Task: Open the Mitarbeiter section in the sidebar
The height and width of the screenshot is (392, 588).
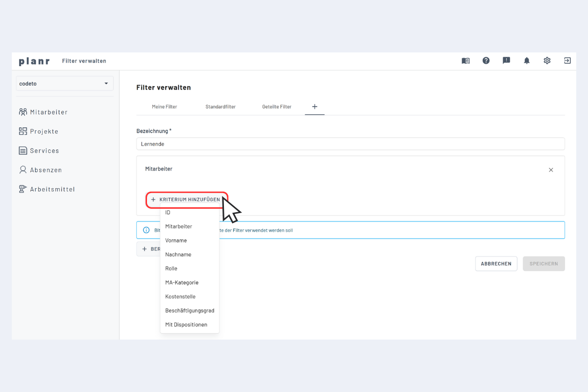Action: pyautogui.click(x=48, y=112)
